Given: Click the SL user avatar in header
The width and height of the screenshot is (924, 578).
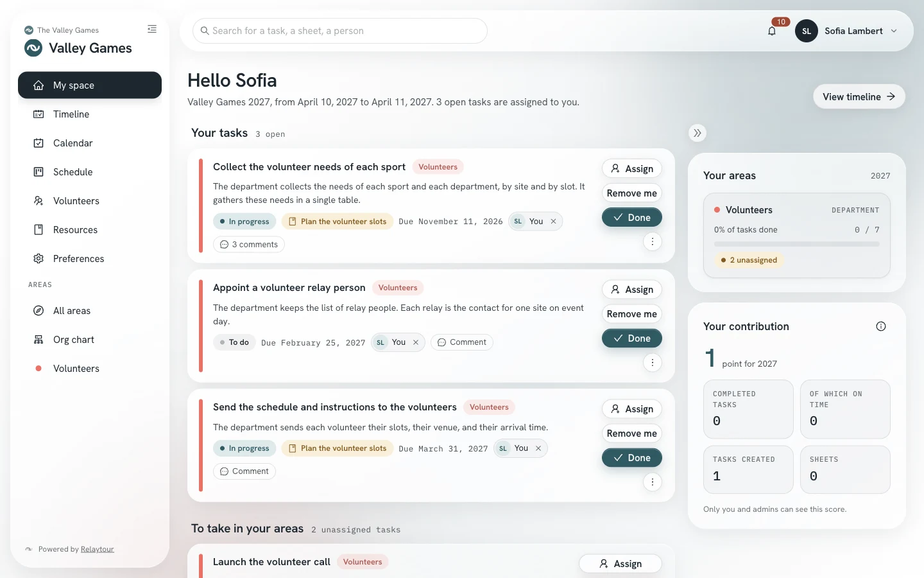Looking at the screenshot, I should [807, 31].
